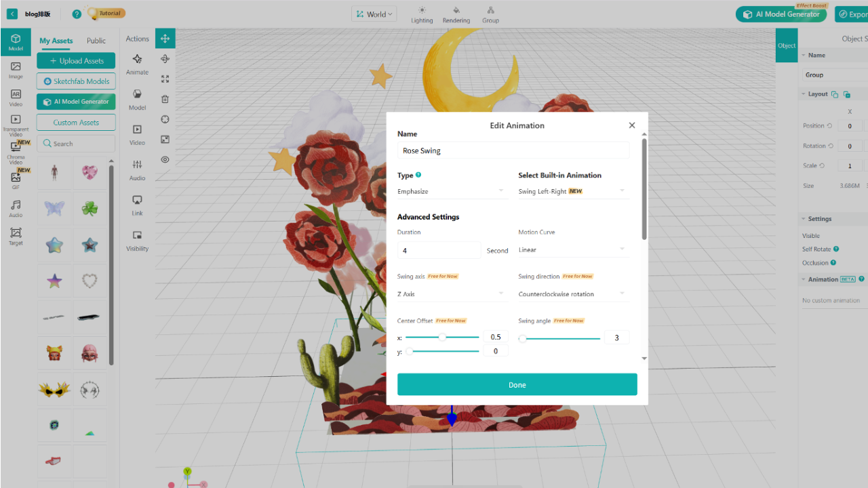Click the Done button in Edit Animation
This screenshot has height=488, width=868.
[517, 384]
